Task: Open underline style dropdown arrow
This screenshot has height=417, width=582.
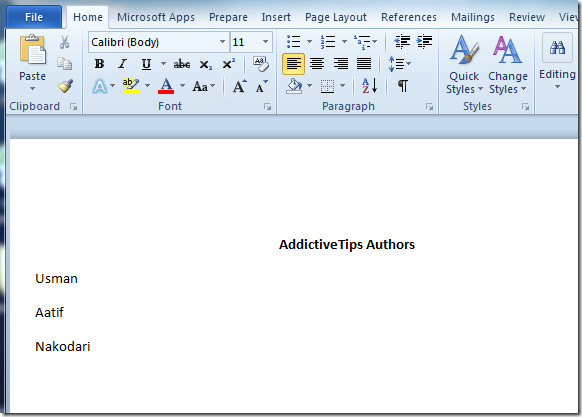Action: tap(163, 63)
